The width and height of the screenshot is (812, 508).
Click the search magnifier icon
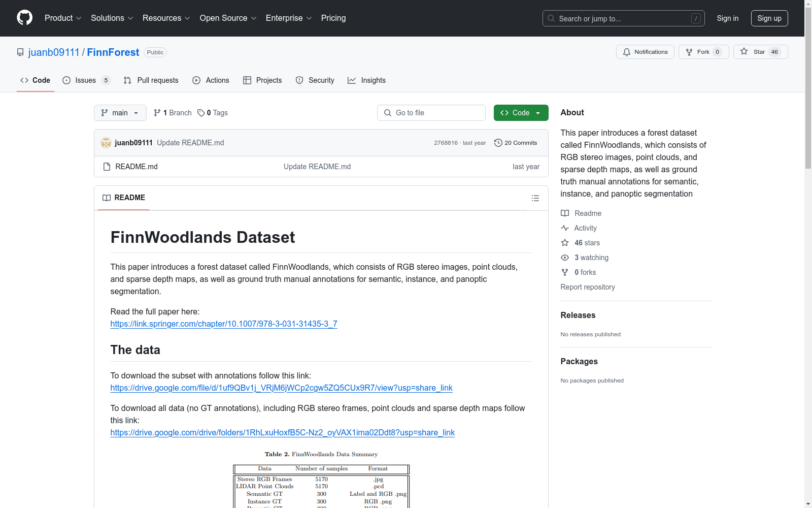[x=551, y=18]
